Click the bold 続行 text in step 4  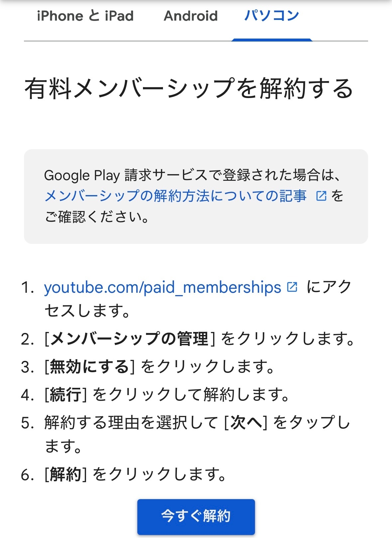tap(65, 395)
